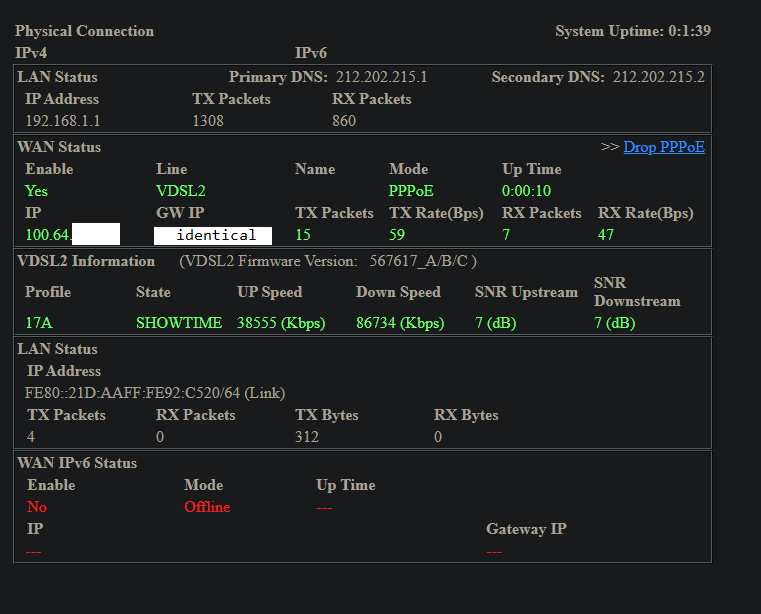Click WAN TX Packets value 15
Screen dimensions: 761x614
(303, 234)
